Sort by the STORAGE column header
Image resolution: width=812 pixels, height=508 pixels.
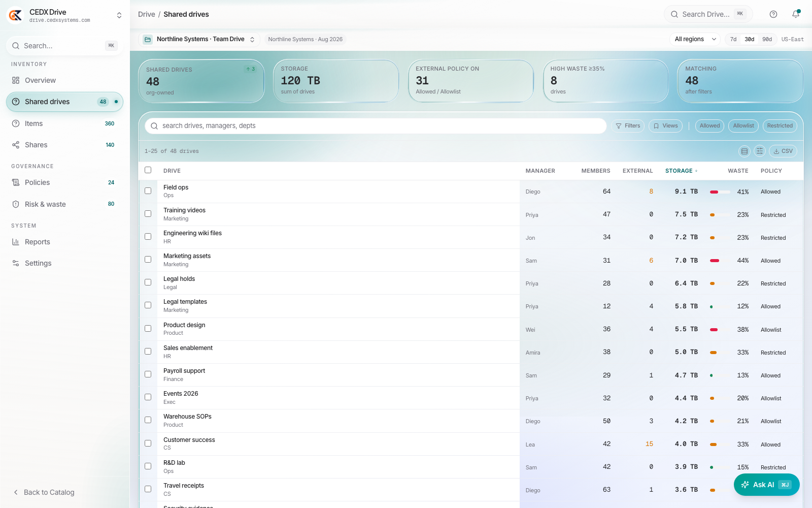(x=681, y=171)
